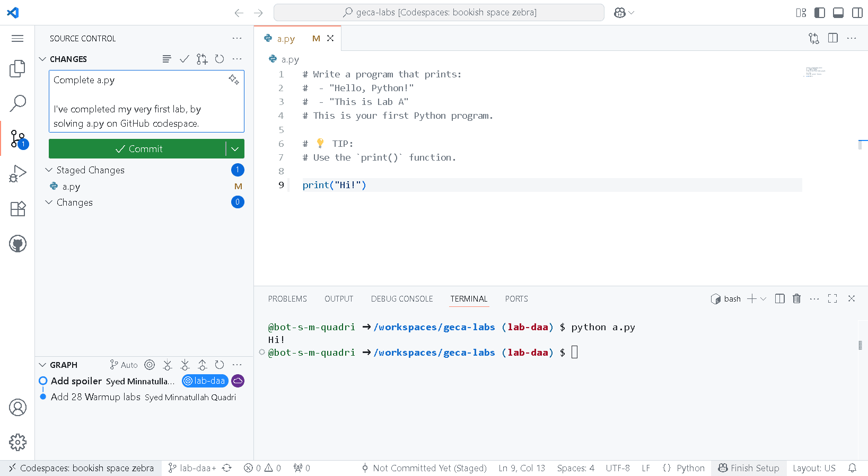Click the lab-daa branch badge

[x=205, y=381]
